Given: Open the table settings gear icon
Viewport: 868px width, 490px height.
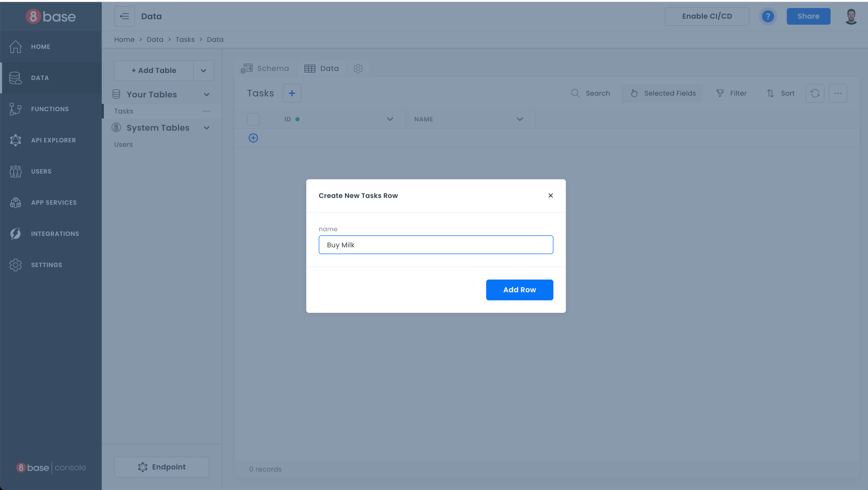Looking at the screenshot, I should coord(358,68).
